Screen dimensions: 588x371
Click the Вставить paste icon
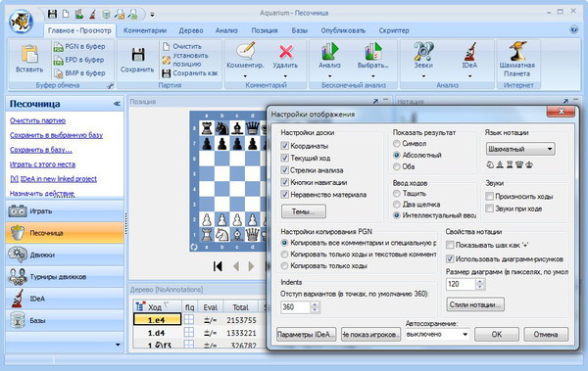point(29,54)
